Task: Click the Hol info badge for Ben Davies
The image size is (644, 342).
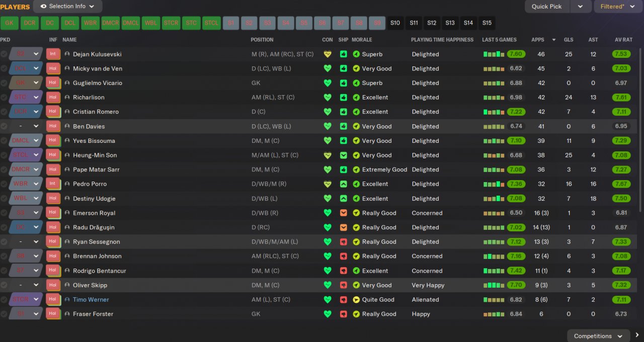Action: (x=53, y=126)
